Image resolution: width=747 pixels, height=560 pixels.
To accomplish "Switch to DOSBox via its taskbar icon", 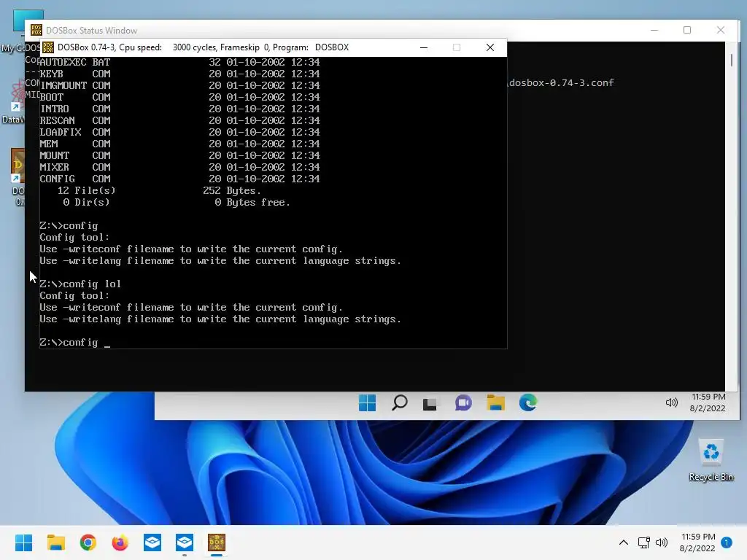I will (x=217, y=542).
